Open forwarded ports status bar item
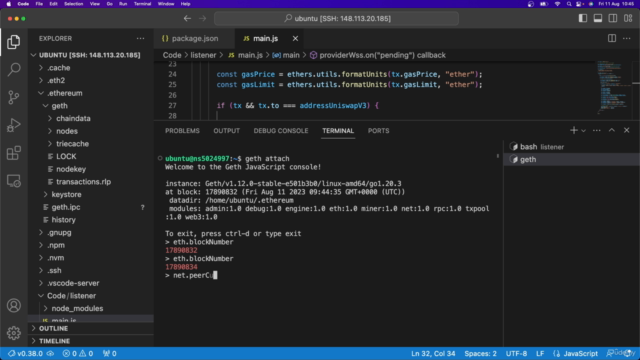 coord(109,353)
